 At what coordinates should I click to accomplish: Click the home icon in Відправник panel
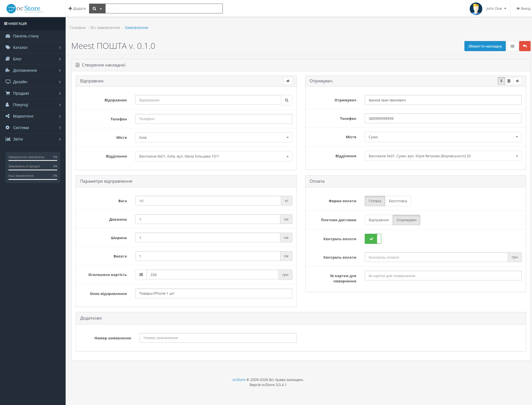click(x=288, y=81)
